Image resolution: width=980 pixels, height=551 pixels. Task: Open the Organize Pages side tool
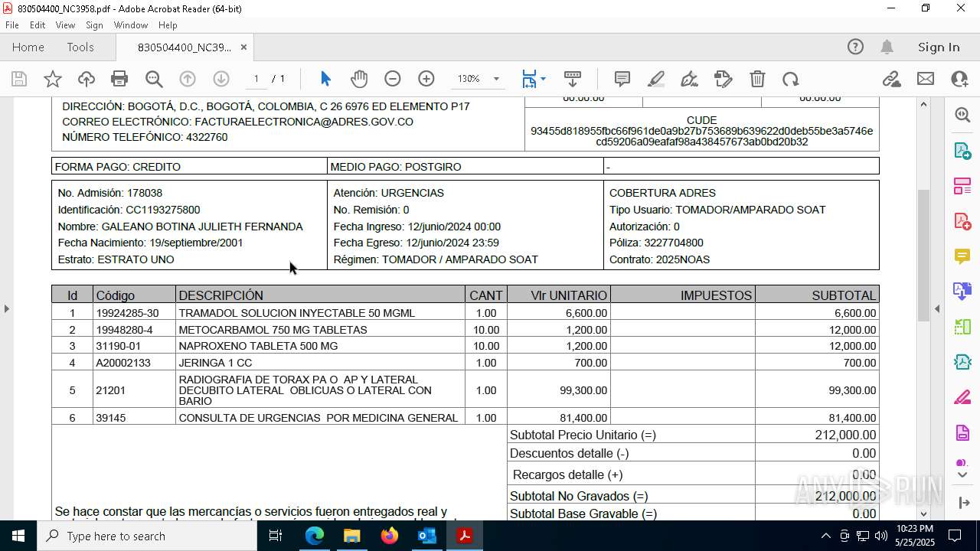pyautogui.click(x=962, y=185)
